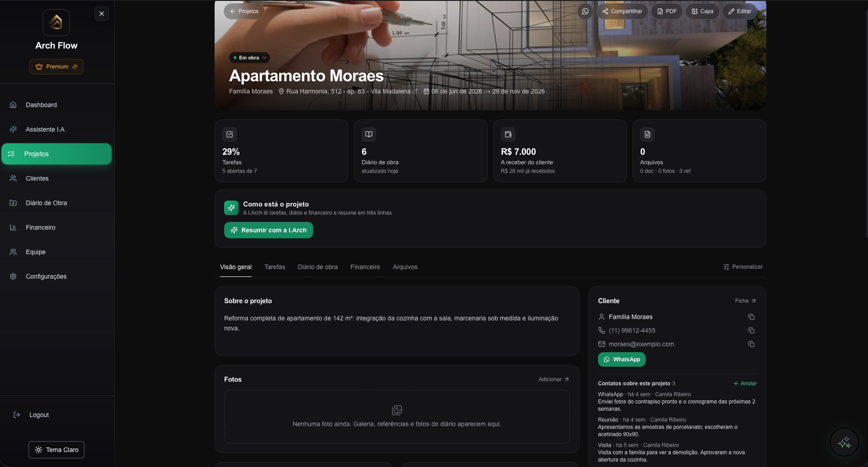Click the wallet icon on R$ 7.000 card
The width and height of the screenshot is (868, 467).
(508, 134)
